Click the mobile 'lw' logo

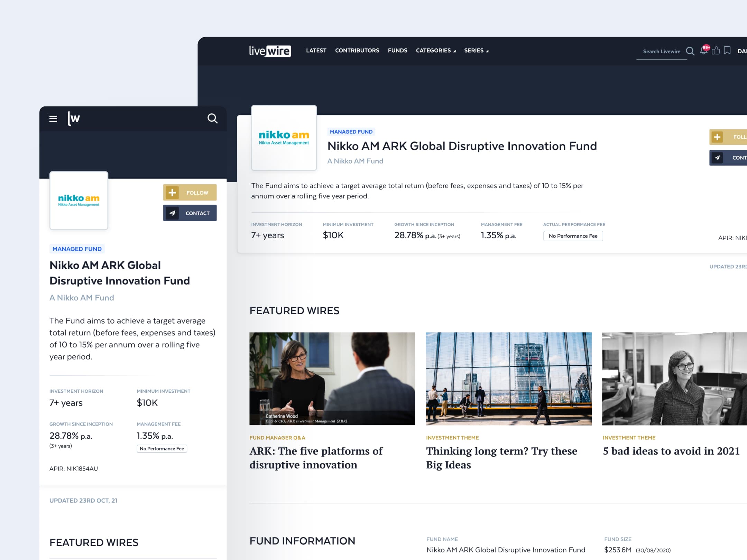pos(74,119)
